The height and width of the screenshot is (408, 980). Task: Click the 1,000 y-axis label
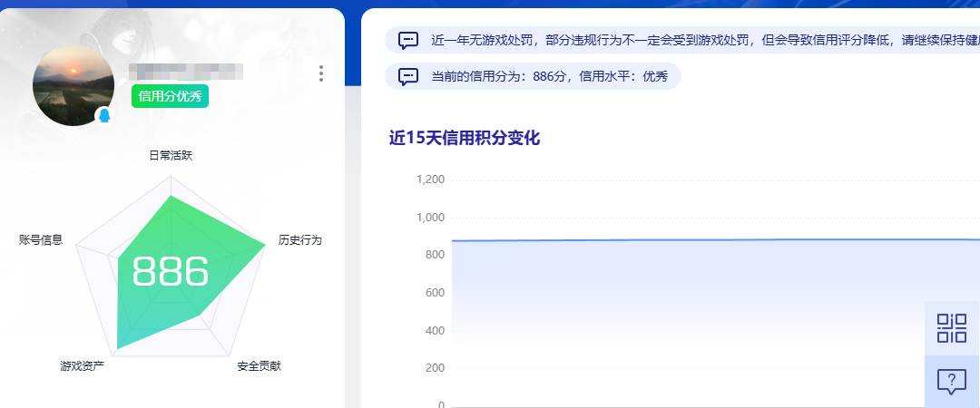pos(430,218)
